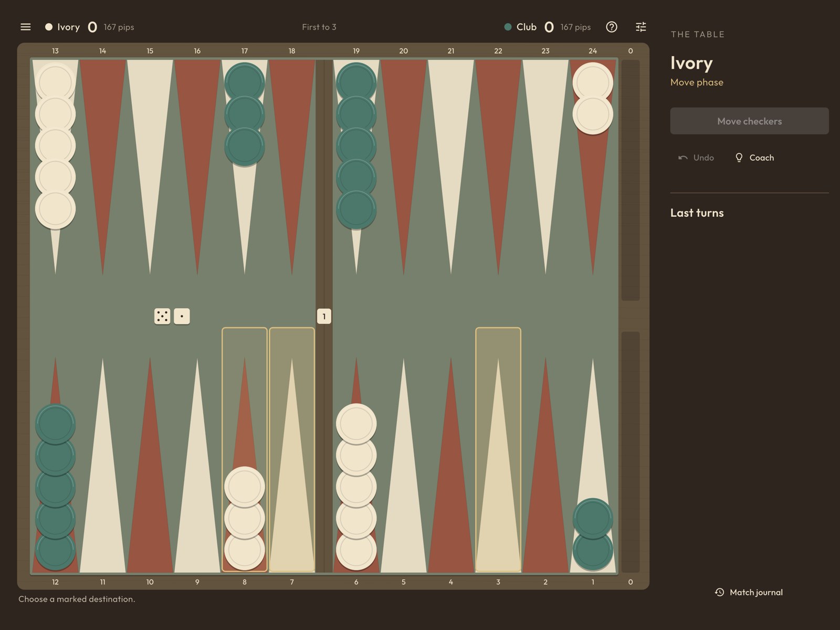Open the Coach hint
840x630 pixels.
pyautogui.click(x=754, y=157)
